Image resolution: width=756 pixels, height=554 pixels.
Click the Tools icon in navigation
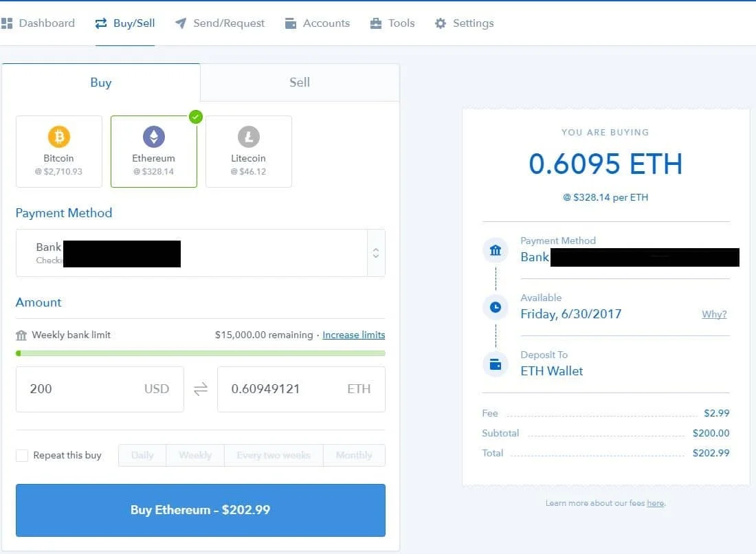[375, 23]
